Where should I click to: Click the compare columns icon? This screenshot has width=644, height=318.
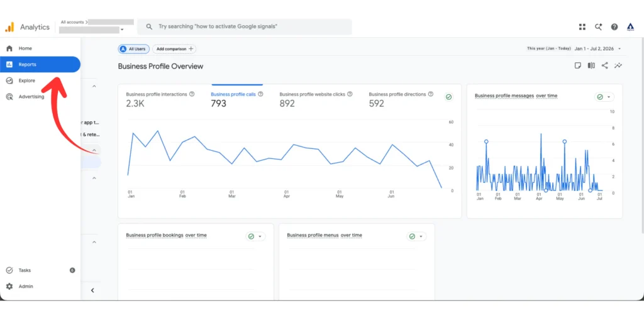click(591, 65)
